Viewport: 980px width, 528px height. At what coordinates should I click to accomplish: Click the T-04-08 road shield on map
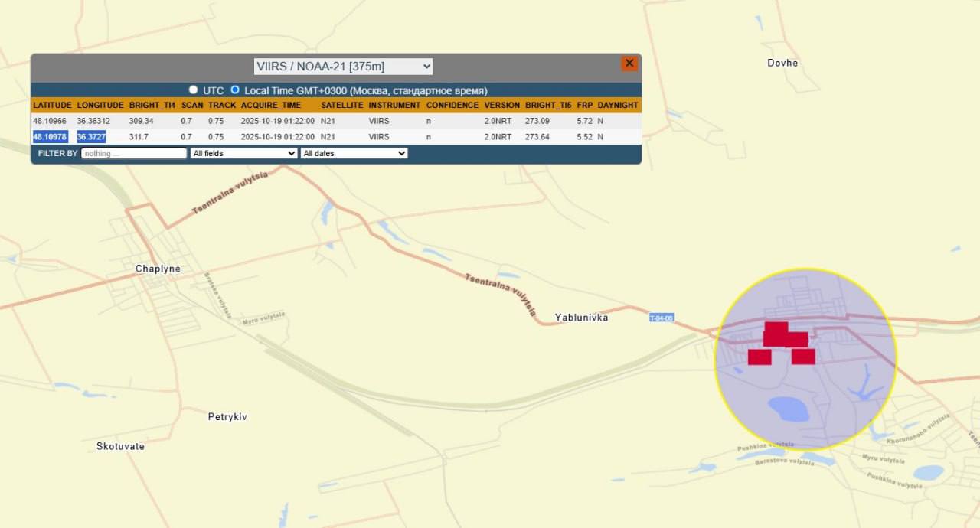pyautogui.click(x=661, y=318)
